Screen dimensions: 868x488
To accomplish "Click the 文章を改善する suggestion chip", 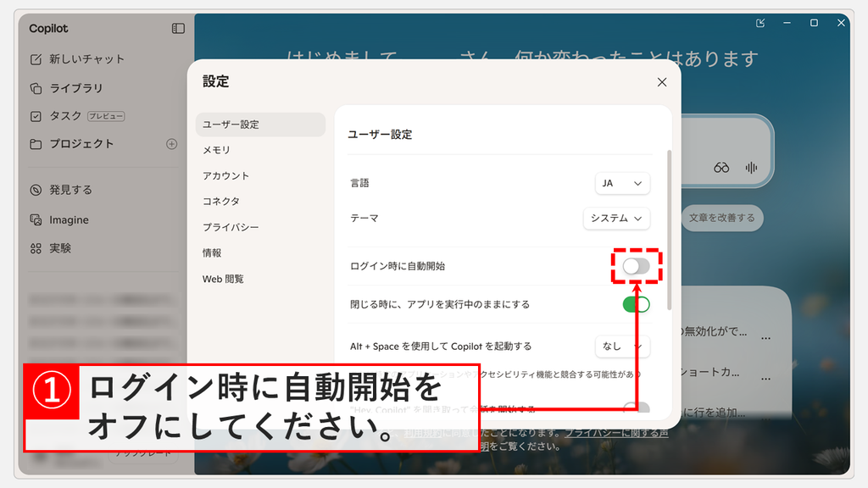I will point(722,218).
